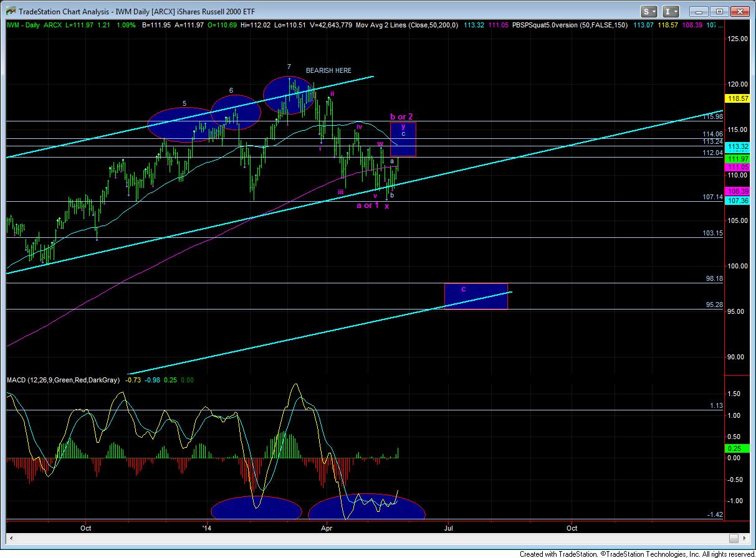Viewport: 756px width, 558px height.
Task: Select the lower blue 'c' target rectangle
Action: click(476, 296)
